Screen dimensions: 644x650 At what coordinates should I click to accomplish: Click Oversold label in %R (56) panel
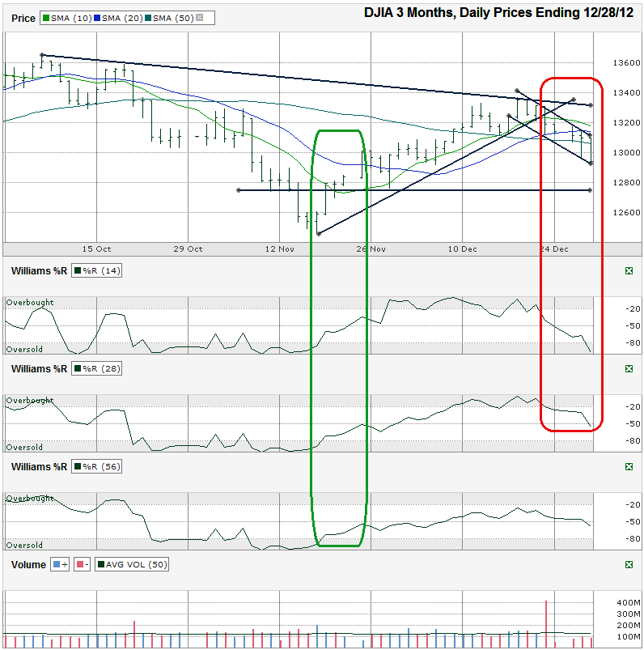(x=24, y=546)
